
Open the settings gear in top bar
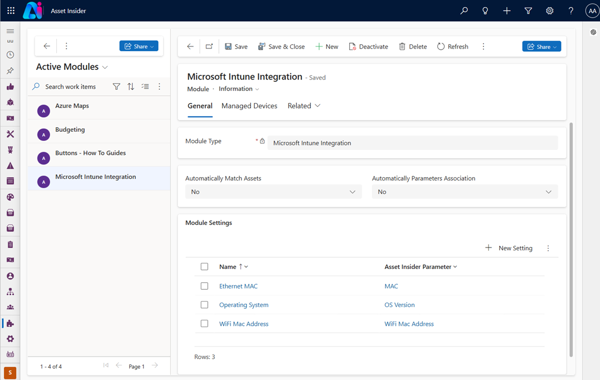549,11
